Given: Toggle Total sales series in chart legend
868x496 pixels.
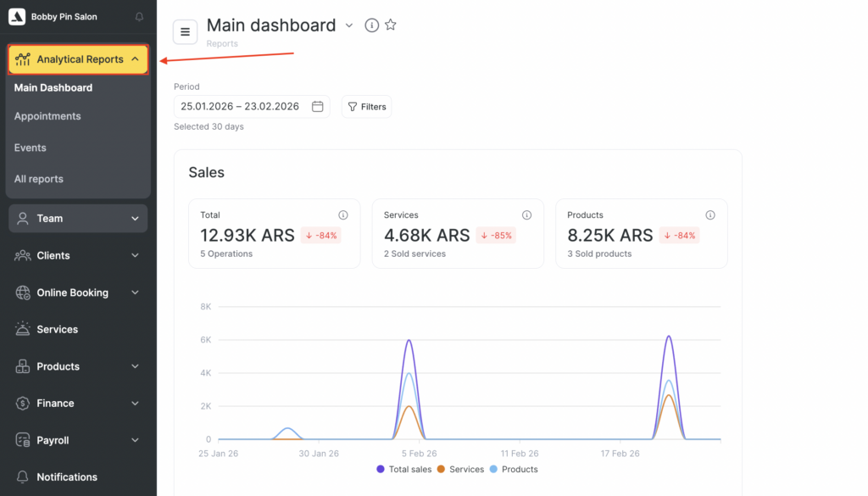Looking at the screenshot, I should click(403, 470).
